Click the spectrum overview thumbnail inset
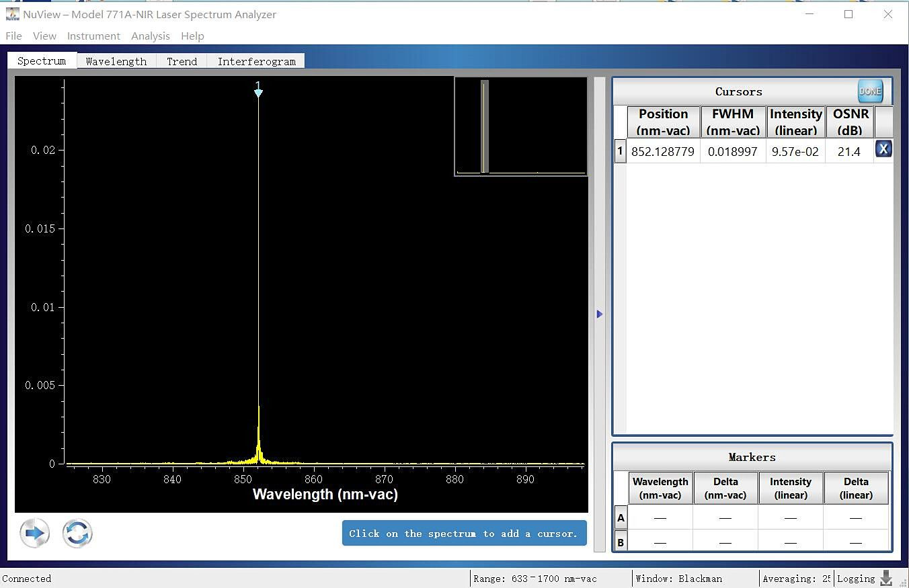909x588 pixels. (520, 126)
